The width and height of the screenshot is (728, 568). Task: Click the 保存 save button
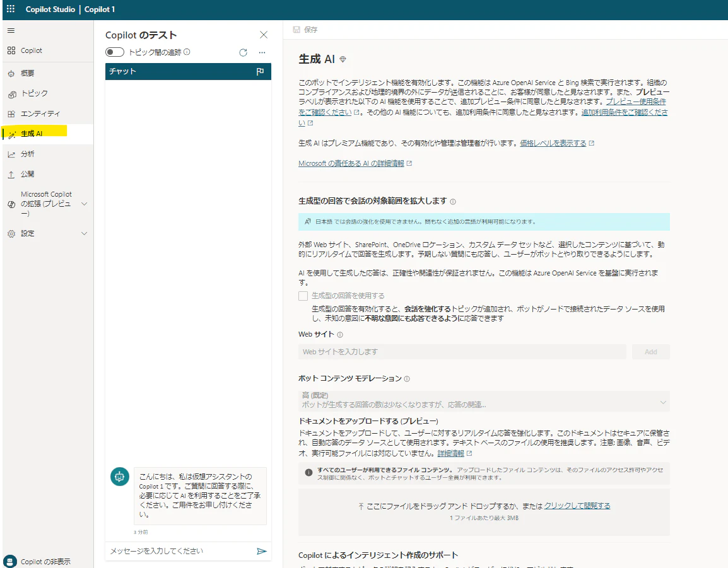point(305,30)
